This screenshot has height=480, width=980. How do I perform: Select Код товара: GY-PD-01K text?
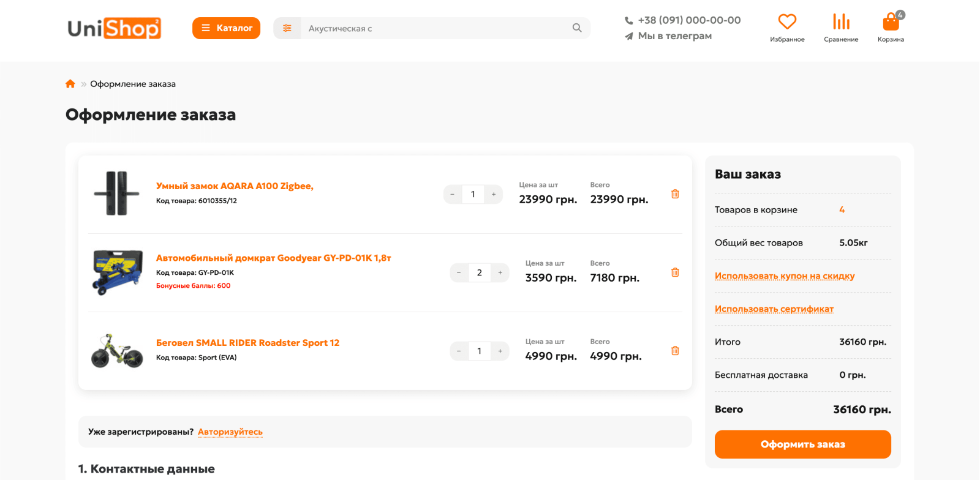(195, 273)
